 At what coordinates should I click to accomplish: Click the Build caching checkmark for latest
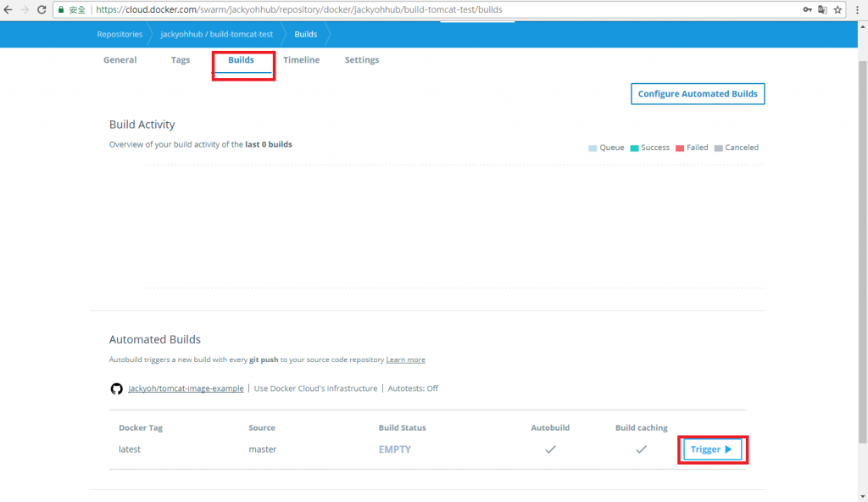coord(641,449)
